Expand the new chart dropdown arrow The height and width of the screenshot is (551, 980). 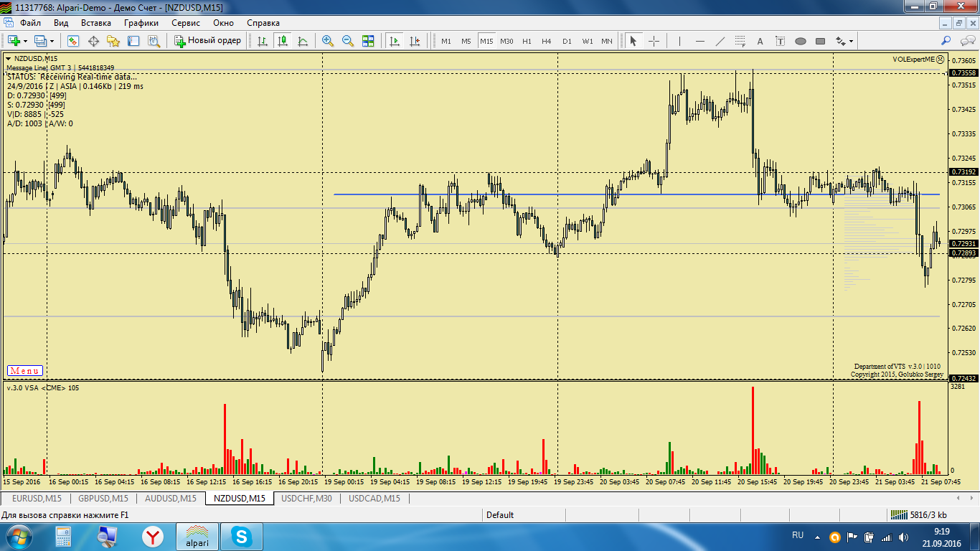click(x=25, y=41)
